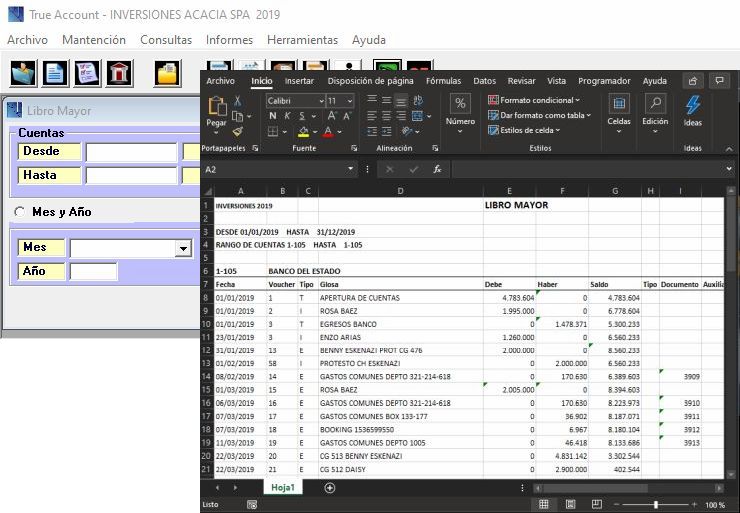Click the cell borders icon
Screen dimensions: 740x513
click(273, 132)
